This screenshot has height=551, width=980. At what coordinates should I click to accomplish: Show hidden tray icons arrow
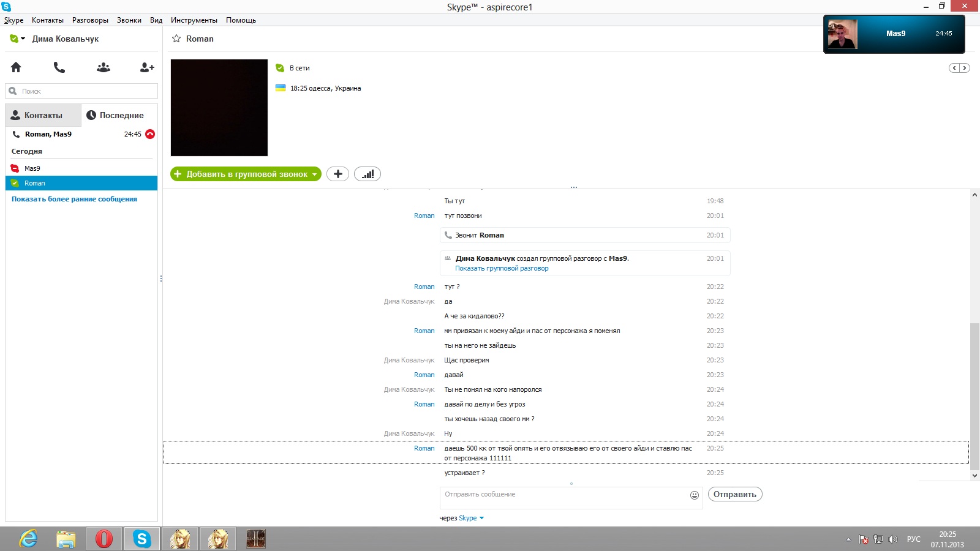point(848,539)
